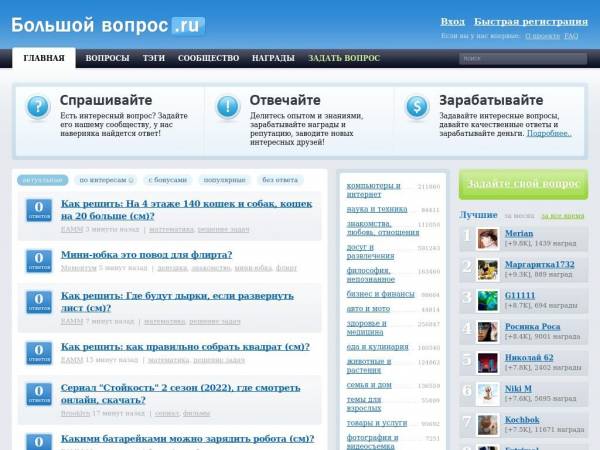Click the answers counter for the Стойкость question
Image resolution: width=600 pixels, height=450 pixels.
pyautogui.click(x=39, y=394)
